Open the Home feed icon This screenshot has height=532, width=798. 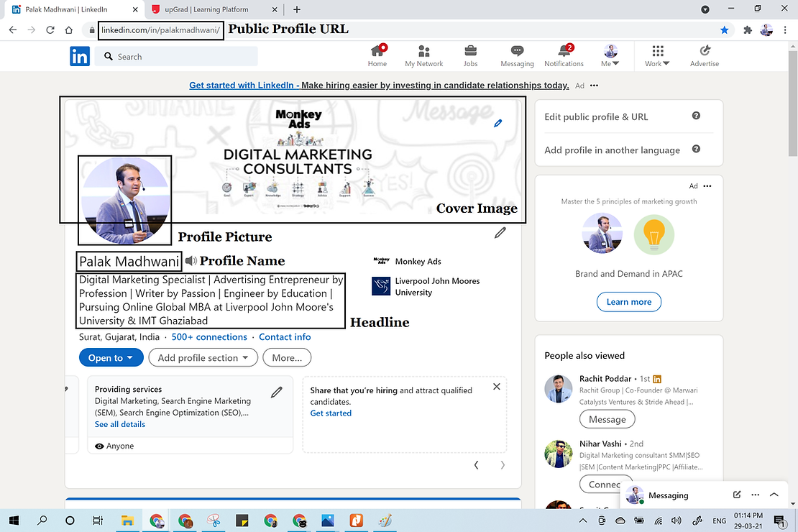(x=377, y=50)
